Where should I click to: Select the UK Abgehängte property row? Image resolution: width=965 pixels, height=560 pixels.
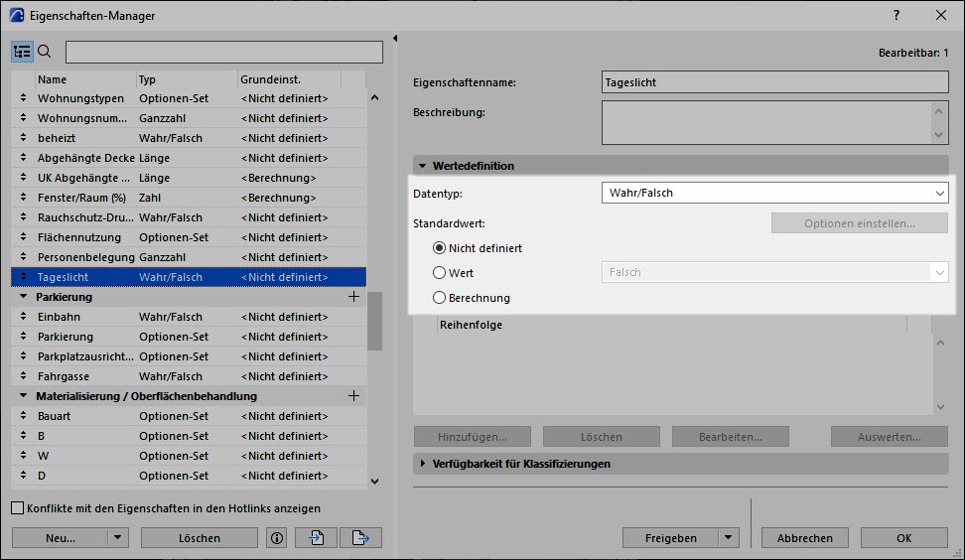189,178
